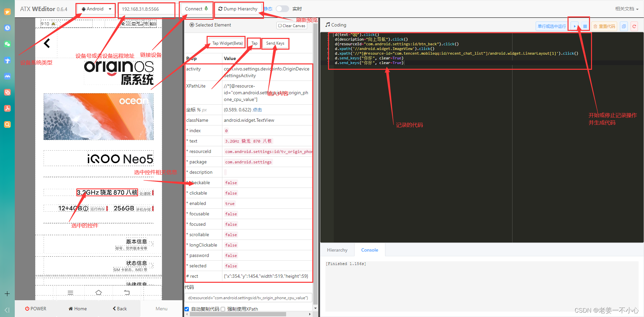
Task: Click scroll-down arrow of properties panel scrollbar
Action: pos(315,308)
